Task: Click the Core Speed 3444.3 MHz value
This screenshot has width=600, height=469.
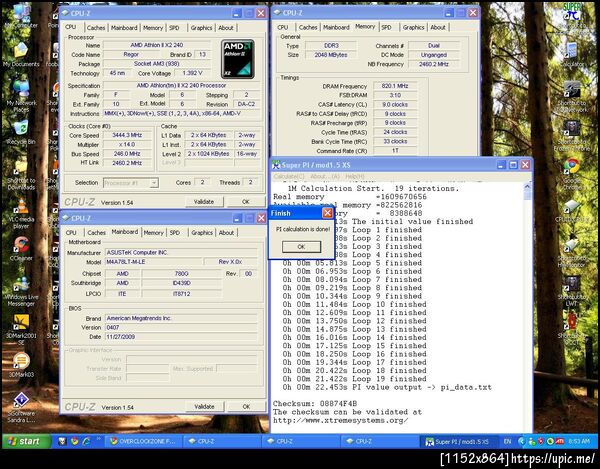Action: click(127, 135)
